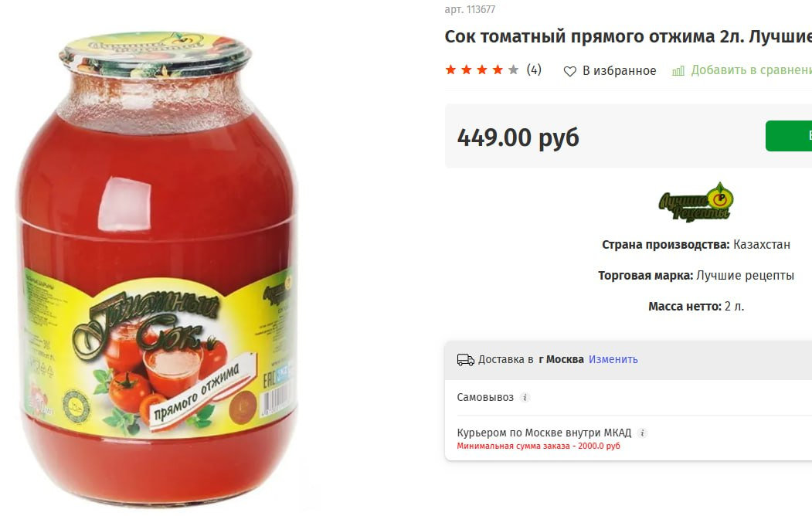Click info icon next to Самовывоз
Screen dimensions: 812x516
(525, 398)
